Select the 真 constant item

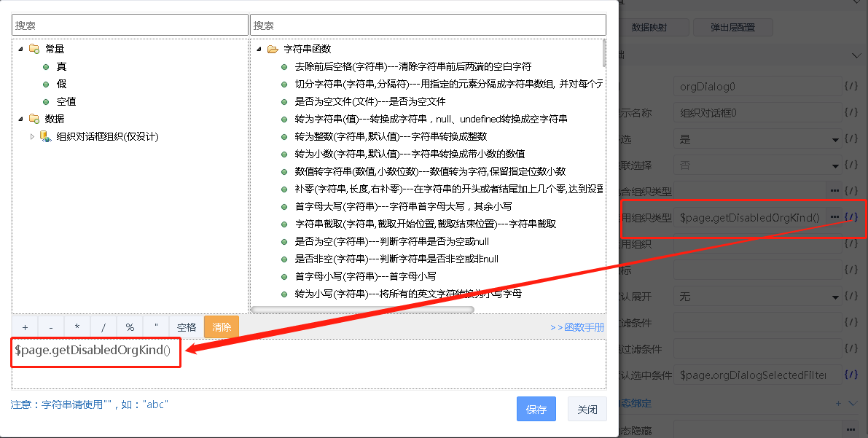61,66
